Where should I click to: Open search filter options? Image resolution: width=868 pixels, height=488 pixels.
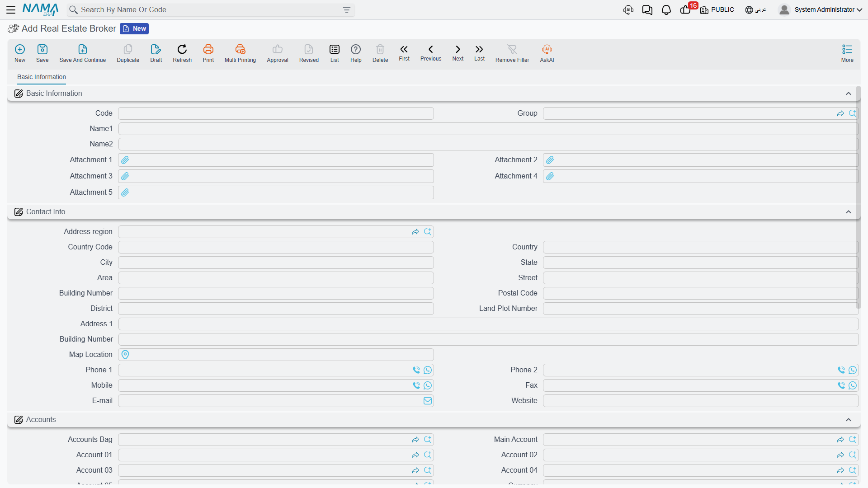pyautogui.click(x=347, y=10)
